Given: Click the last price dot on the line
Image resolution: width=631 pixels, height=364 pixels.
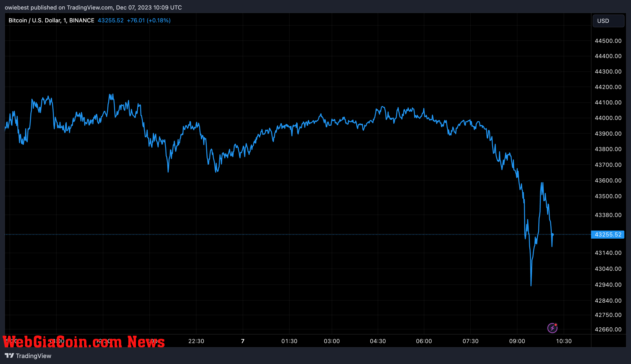Looking at the screenshot, I should pyautogui.click(x=552, y=235).
